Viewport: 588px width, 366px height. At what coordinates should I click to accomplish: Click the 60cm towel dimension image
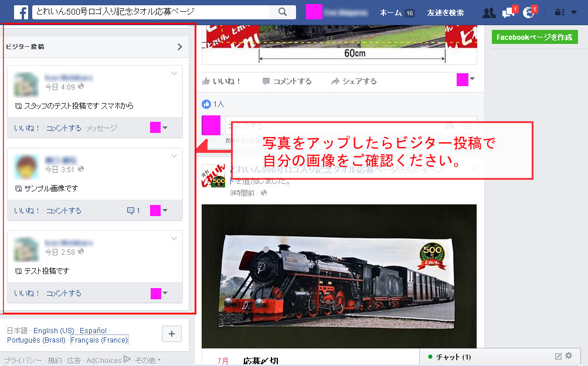pyautogui.click(x=339, y=45)
